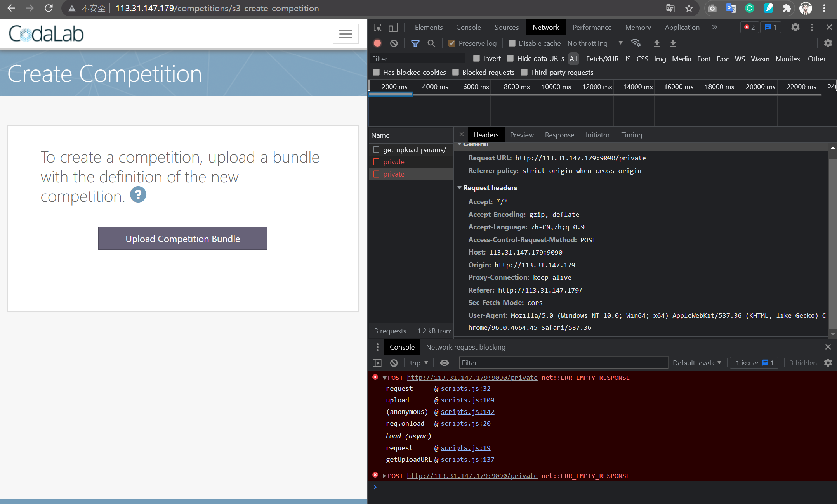Open the No throttling dropdown

tap(594, 43)
